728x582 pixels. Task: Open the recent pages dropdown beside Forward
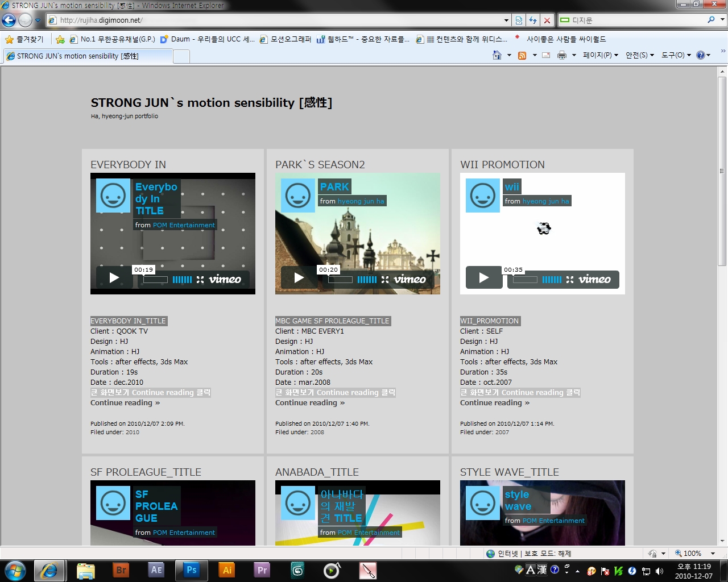[x=38, y=20]
